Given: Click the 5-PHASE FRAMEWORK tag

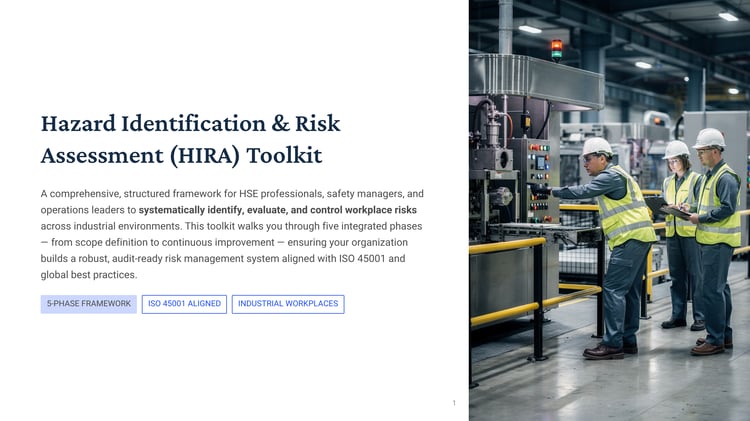Looking at the screenshot, I should (88, 304).
